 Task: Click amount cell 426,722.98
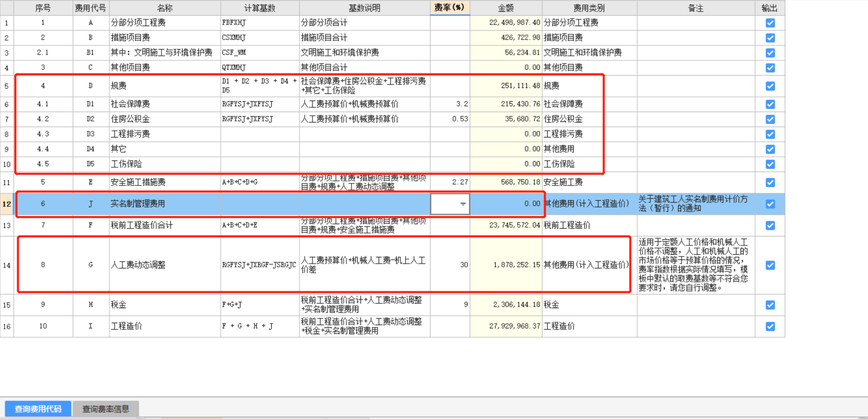pyautogui.click(x=506, y=38)
